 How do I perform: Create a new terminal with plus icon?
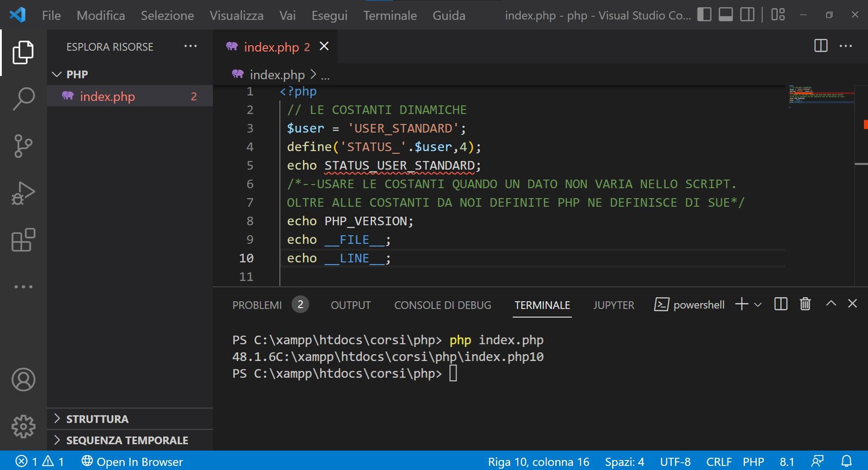(x=741, y=304)
